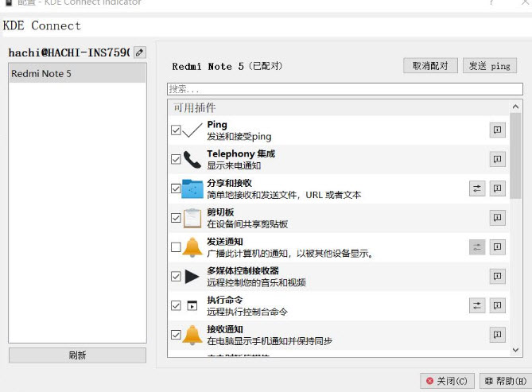The width and height of the screenshot is (532, 392).
Task: Click the 远程控制您的音乐和视频 description text
Action: click(257, 282)
